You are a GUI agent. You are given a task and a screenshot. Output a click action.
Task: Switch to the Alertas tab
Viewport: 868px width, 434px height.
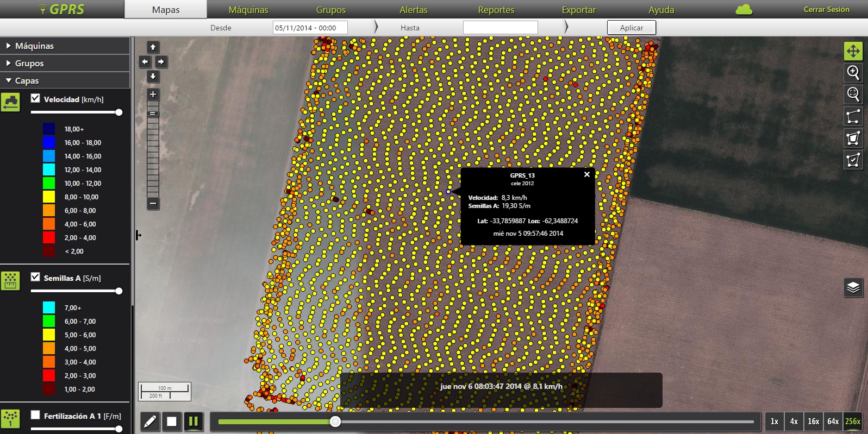(413, 10)
